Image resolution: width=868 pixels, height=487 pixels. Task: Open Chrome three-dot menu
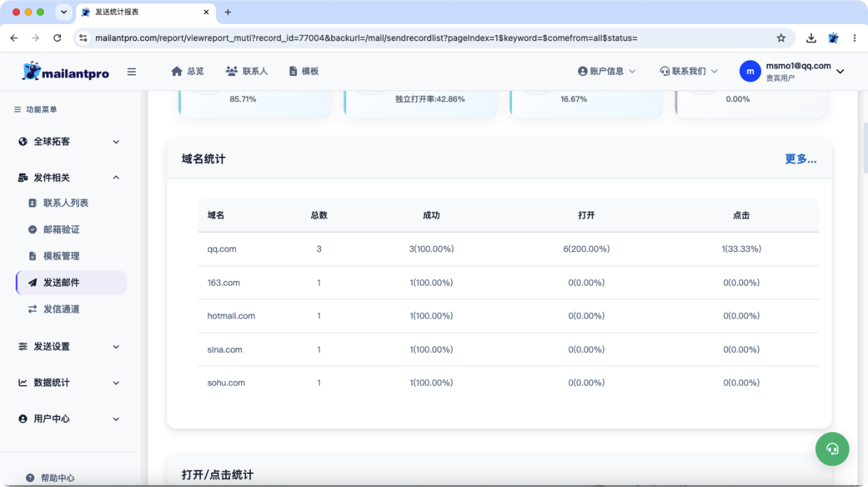click(854, 38)
